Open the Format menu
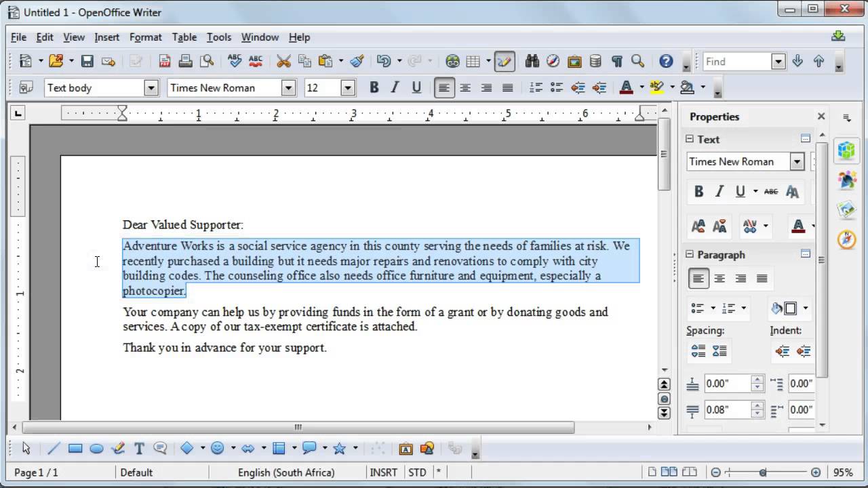868x488 pixels. click(x=145, y=37)
